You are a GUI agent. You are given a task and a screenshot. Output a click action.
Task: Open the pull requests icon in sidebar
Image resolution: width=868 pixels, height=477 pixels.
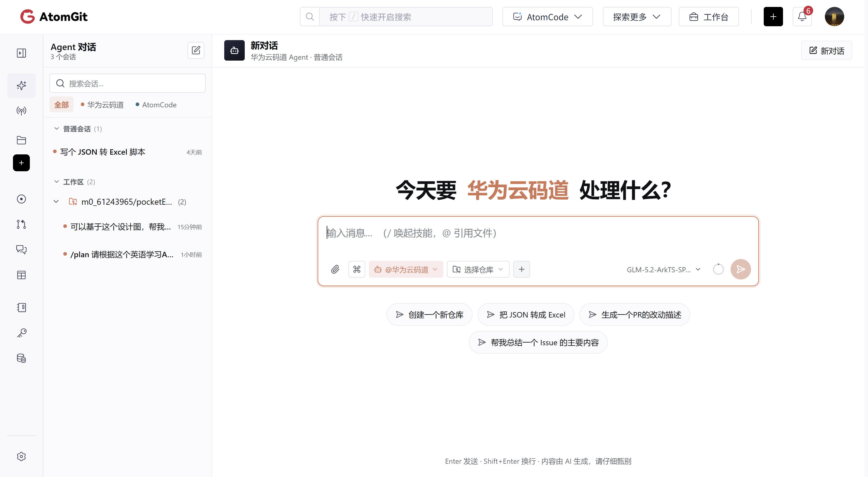(x=21, y=224)
